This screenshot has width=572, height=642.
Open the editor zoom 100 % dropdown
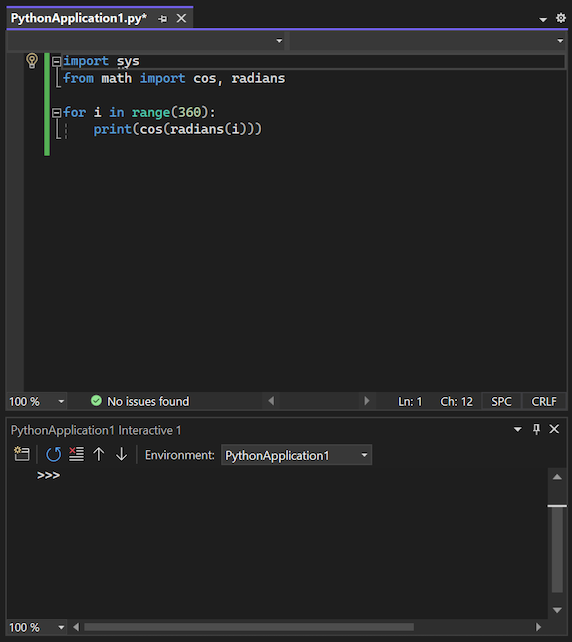[x=61, y=401]
